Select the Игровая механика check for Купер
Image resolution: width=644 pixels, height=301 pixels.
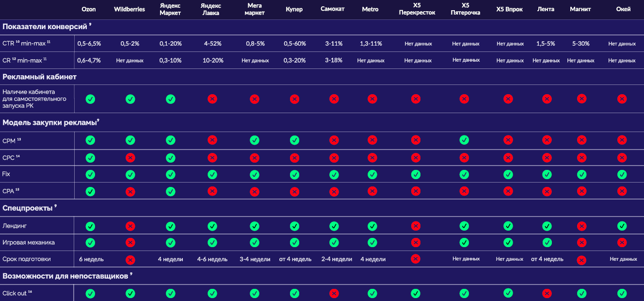point(294,242)
